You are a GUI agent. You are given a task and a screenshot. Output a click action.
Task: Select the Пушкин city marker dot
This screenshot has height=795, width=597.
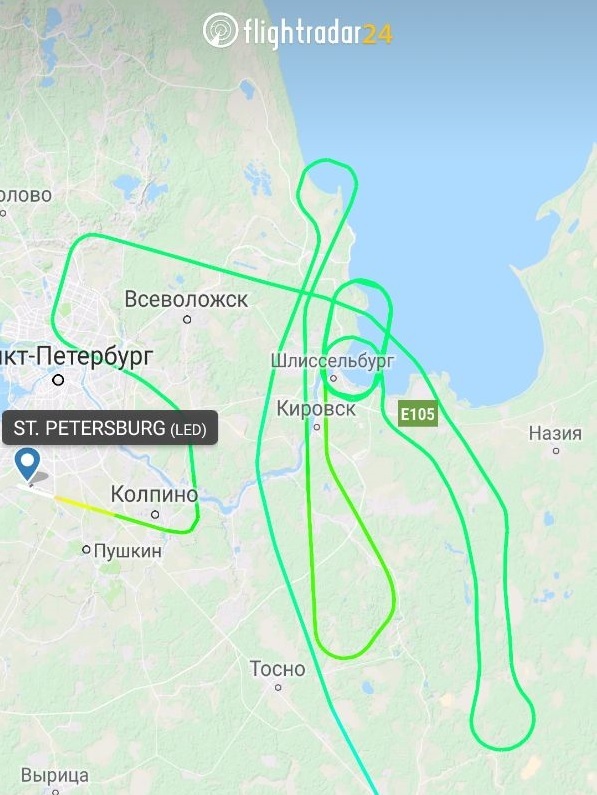[86, 549]
